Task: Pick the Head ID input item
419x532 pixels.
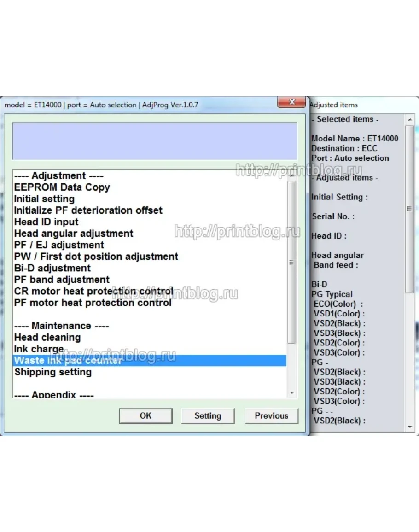Action: coord(46,222)
